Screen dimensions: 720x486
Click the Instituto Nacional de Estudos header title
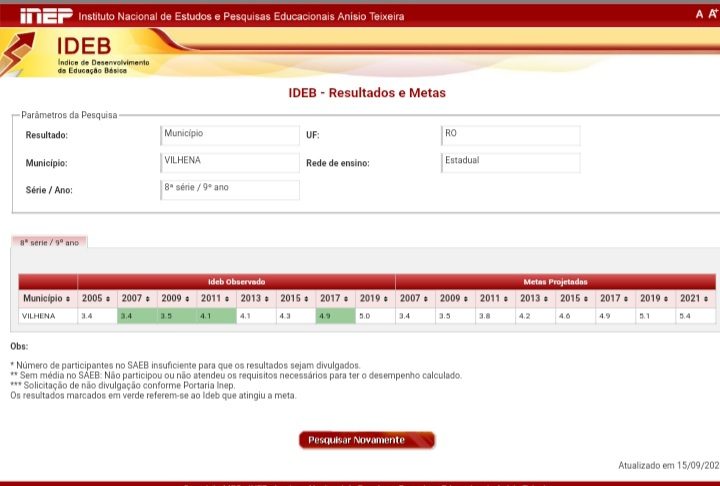242,17
